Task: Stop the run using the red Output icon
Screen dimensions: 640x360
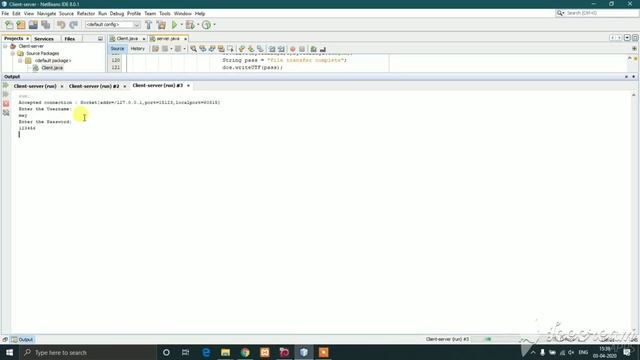Action: coord(6,104)
